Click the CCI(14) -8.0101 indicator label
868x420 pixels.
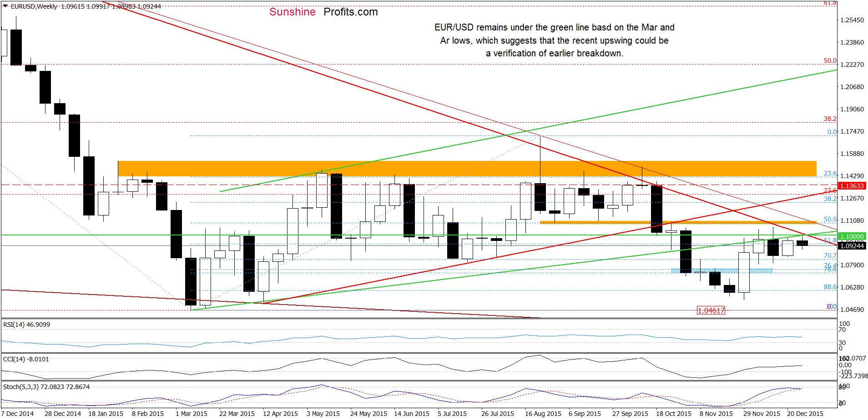click(26, 359)
